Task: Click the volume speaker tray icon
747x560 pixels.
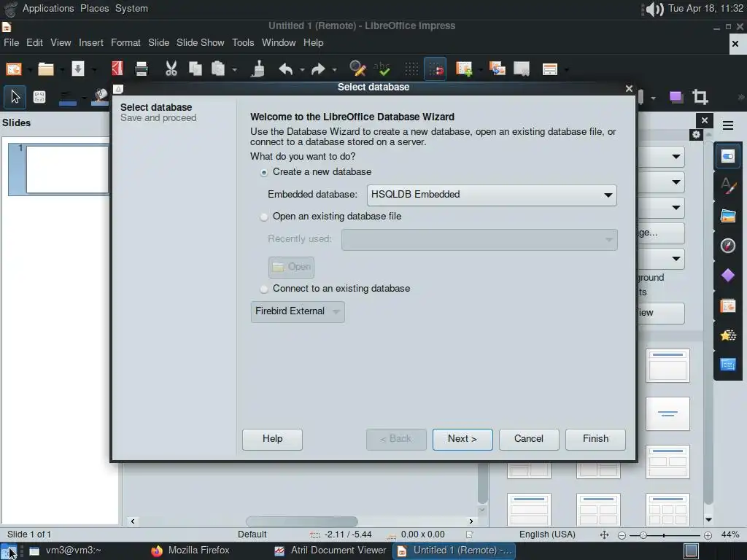Action: coord(653,9)
